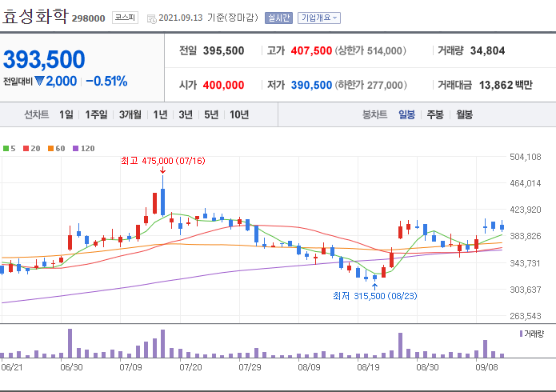Switch to 월봉 monthly candle chart
This screenshot has height=392, width=556.
point(464,114)
